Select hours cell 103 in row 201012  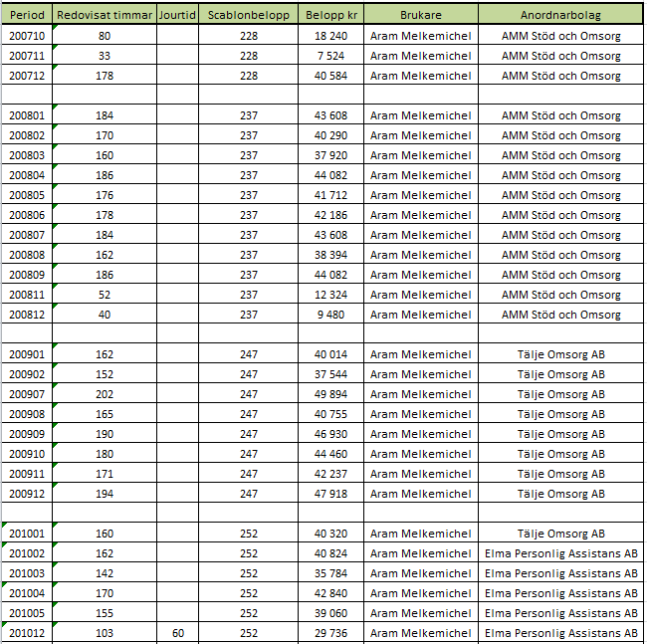point(105,633)
